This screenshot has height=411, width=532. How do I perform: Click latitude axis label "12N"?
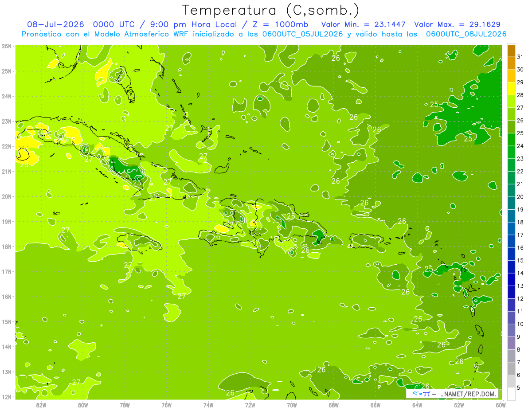pos(7,397)
